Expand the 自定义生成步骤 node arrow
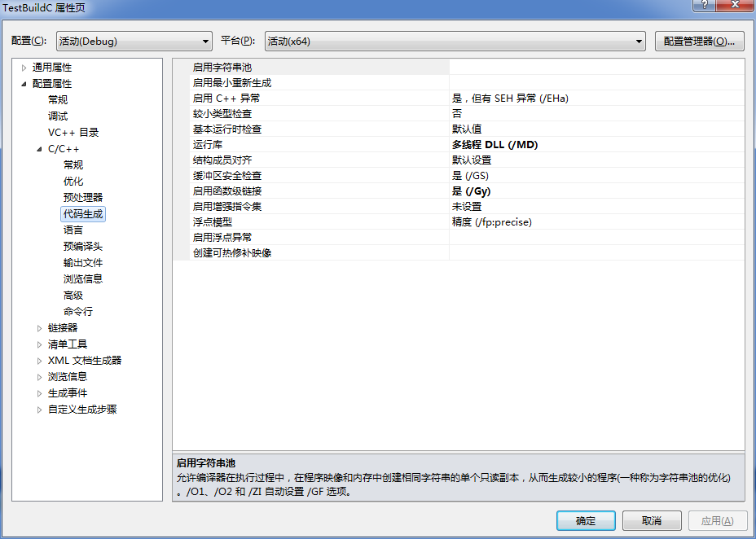Viewport: 756px width, 539px height. click(40, 410)
